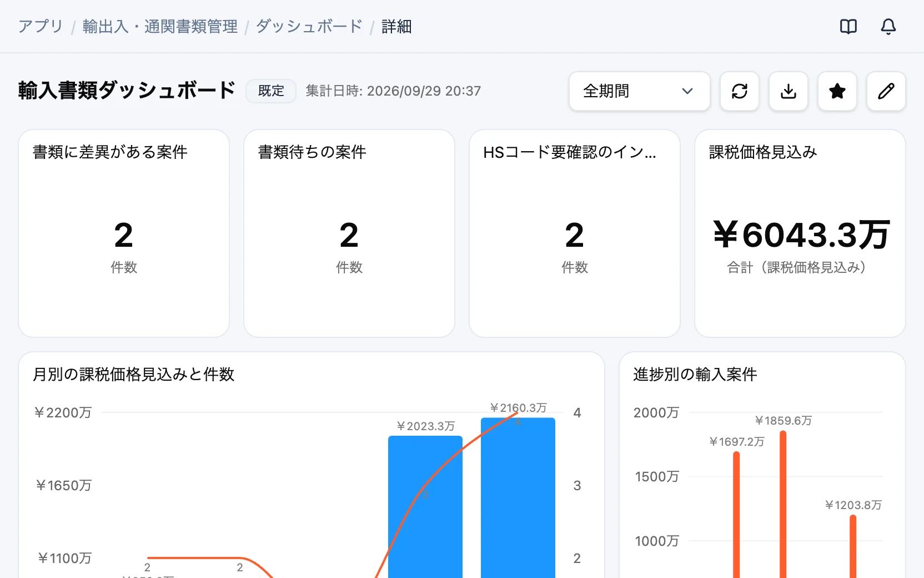The width and height of the screenshot is (924, 578).
Task: Click the 集計日時 timestamp text
Action: (393, 91)
